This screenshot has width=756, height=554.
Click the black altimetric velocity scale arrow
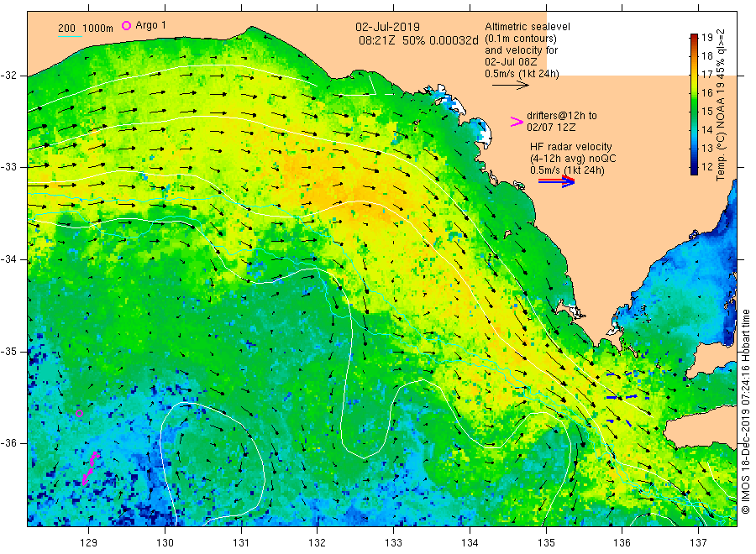coord(510,86)
